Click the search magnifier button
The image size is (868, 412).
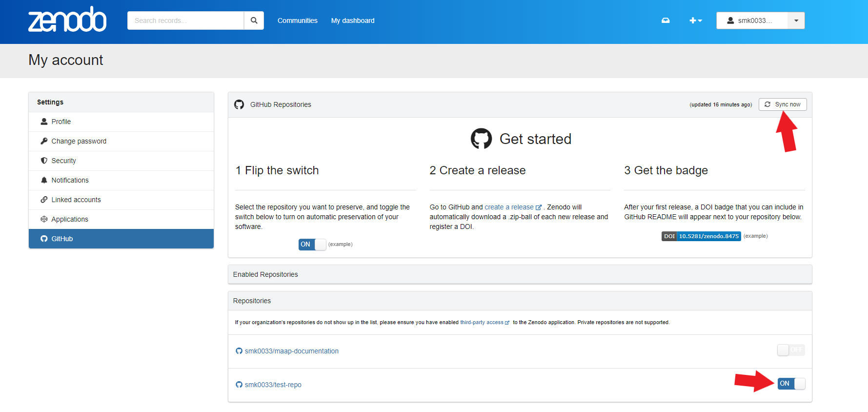254,21
